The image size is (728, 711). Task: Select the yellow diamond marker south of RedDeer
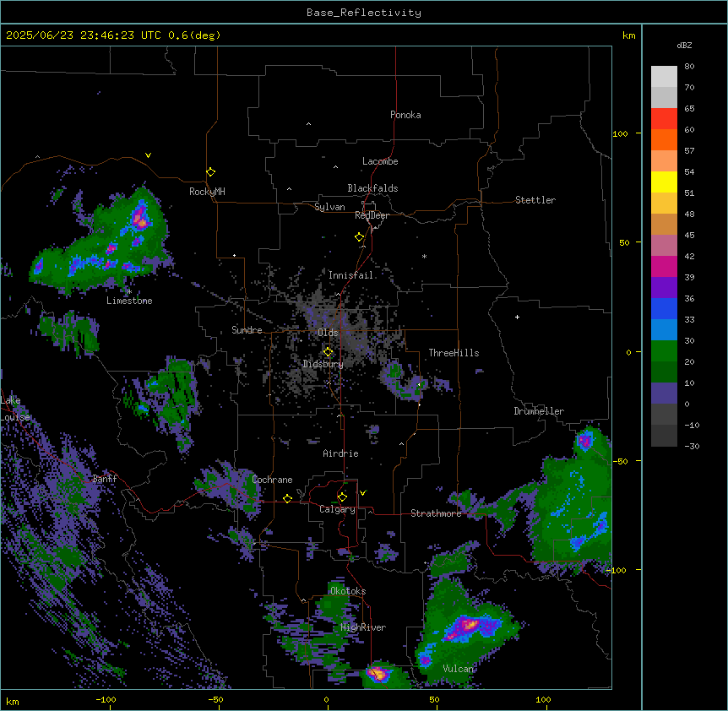point(360,237)
